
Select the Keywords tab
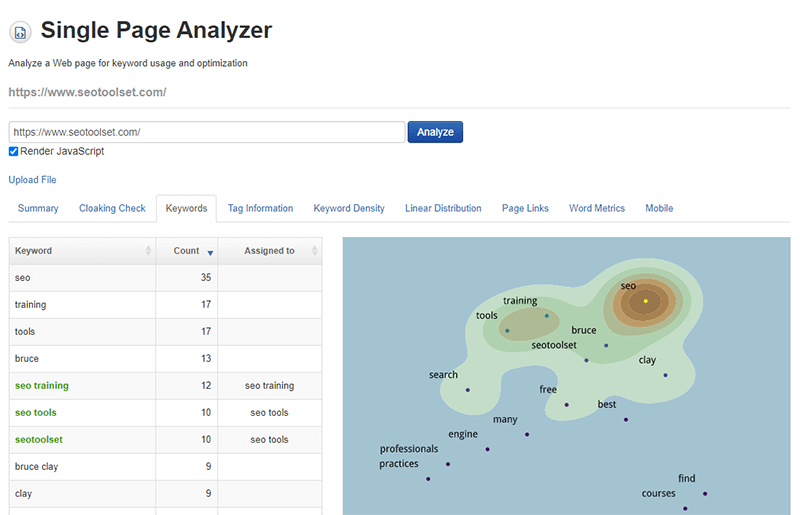click(186, 208)
